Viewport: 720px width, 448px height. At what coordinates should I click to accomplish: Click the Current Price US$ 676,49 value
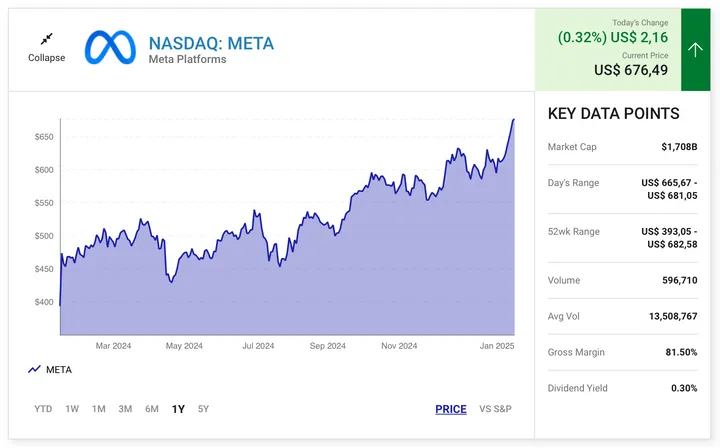click(x=631, y=70)
